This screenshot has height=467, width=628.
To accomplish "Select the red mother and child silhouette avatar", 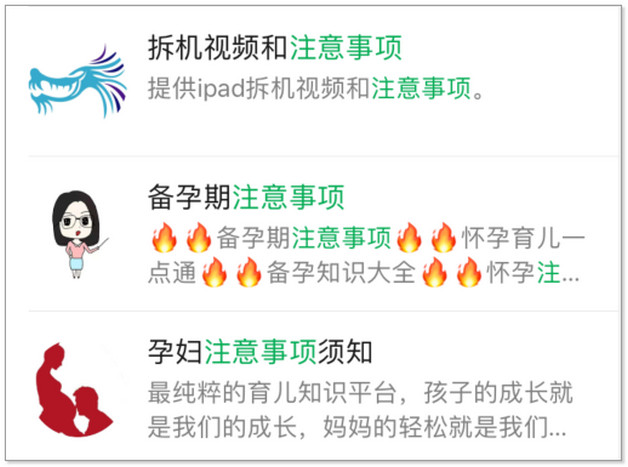I will [x=74, y=389].
